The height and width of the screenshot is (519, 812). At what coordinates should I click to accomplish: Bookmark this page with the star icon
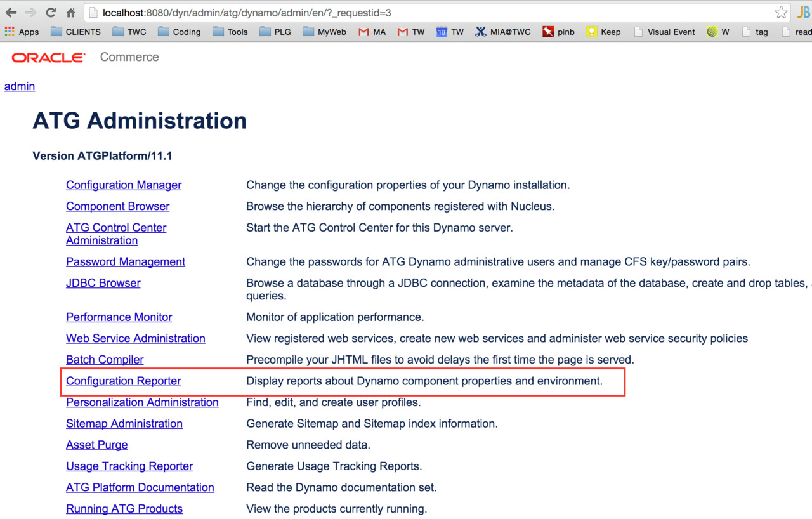[x=781, y=13]
